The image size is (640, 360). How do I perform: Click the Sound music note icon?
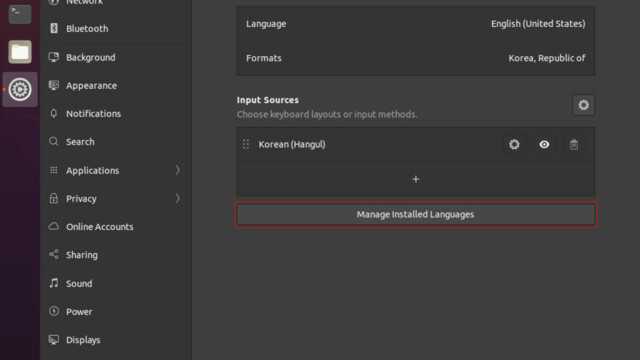(x=54, y=283)
